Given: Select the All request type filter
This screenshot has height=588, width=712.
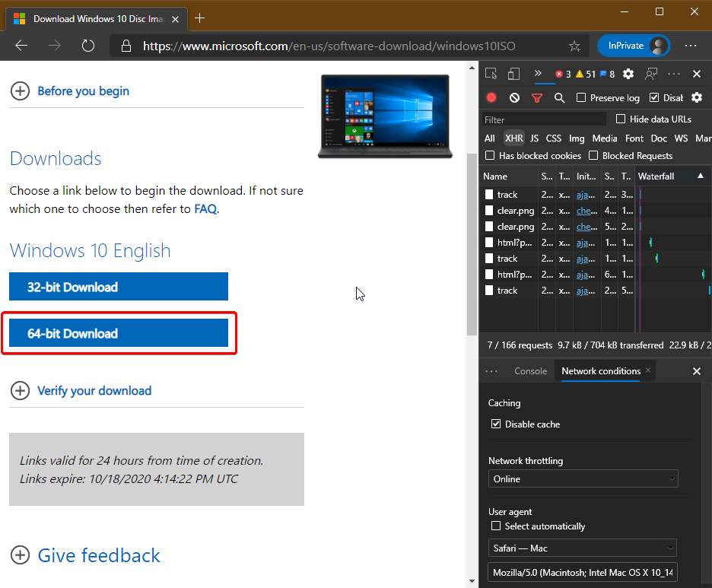Looking at the screenshot, I should pos(490,138).
